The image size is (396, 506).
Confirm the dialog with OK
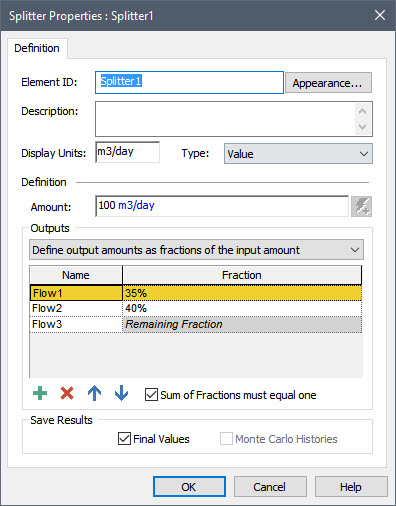189,487
